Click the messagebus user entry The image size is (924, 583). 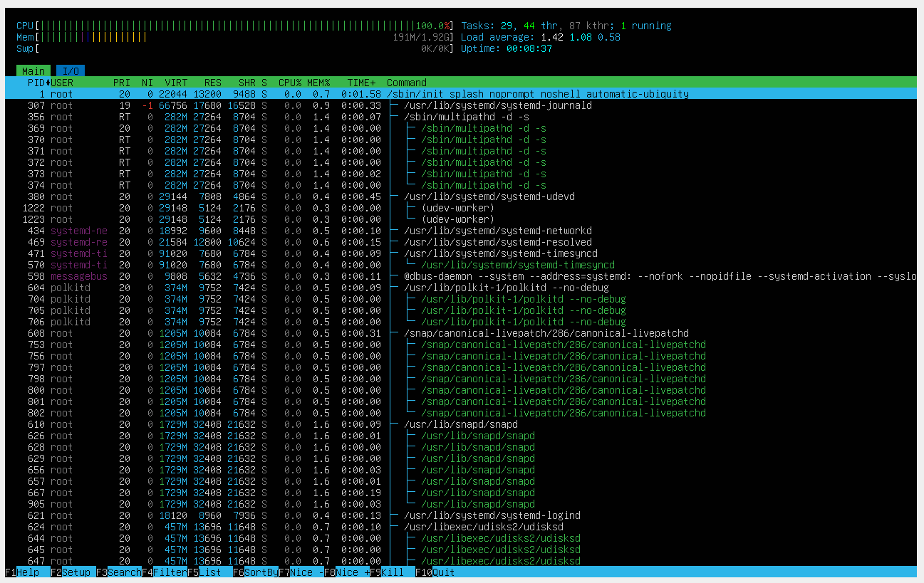click(79, 276)
